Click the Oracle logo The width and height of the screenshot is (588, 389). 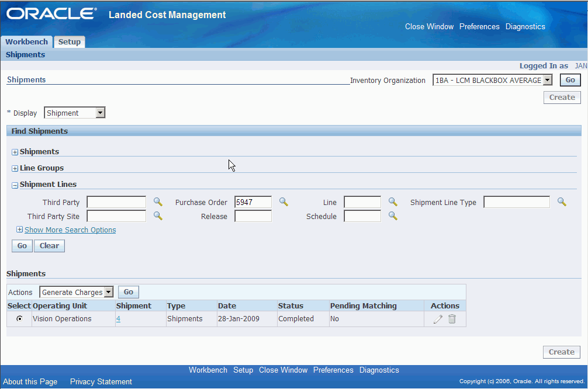click(51, 14)
